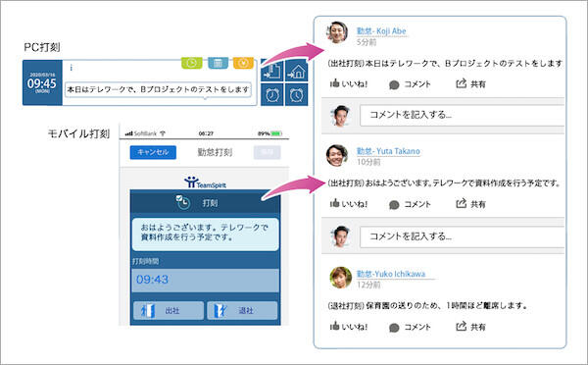The height and width of the screenshot is (365, 588).
Task: Click the left alarm clock icon
Action: pyautogui.click(x=271, y=94)
